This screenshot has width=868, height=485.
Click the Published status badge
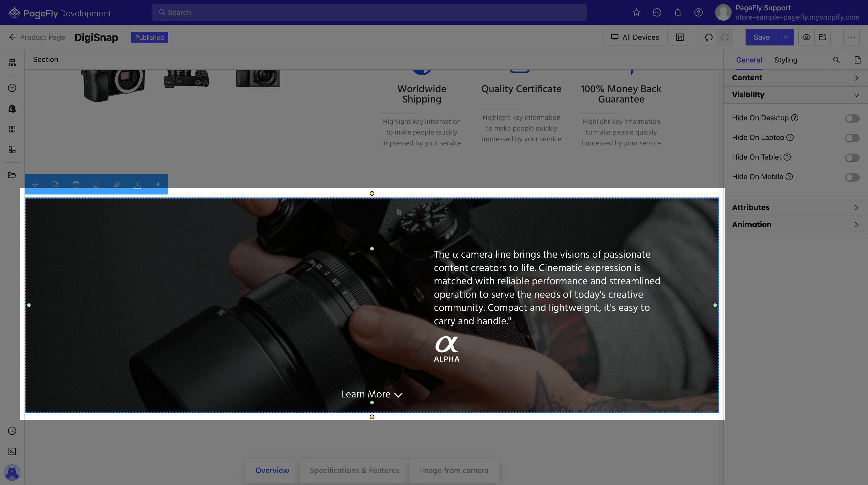tap(150, 37)
